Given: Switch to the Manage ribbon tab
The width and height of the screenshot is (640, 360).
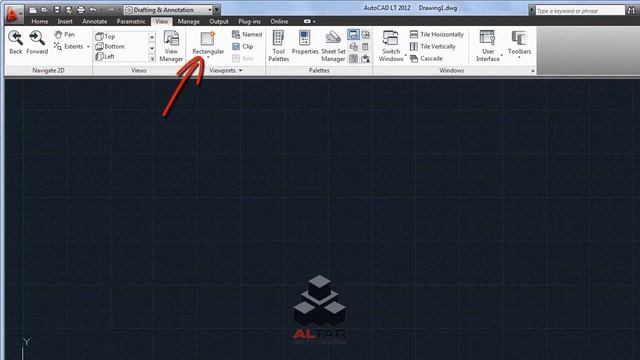Looking at the screenshot, I should tap(189, 21).
